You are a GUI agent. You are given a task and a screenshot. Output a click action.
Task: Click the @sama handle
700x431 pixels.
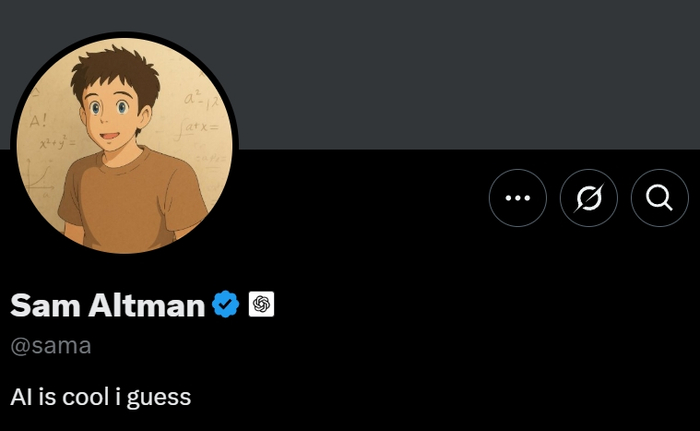click(50, 346)
